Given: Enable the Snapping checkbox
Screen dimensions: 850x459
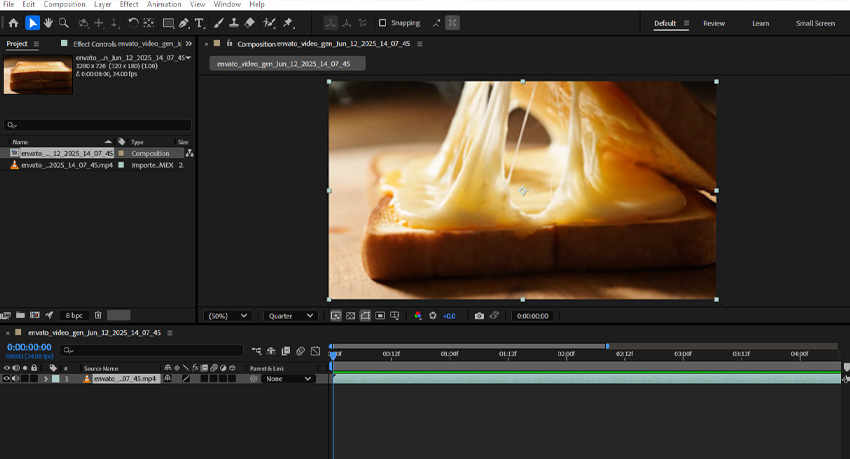Looking at the screenshot, I should [382, 23].
